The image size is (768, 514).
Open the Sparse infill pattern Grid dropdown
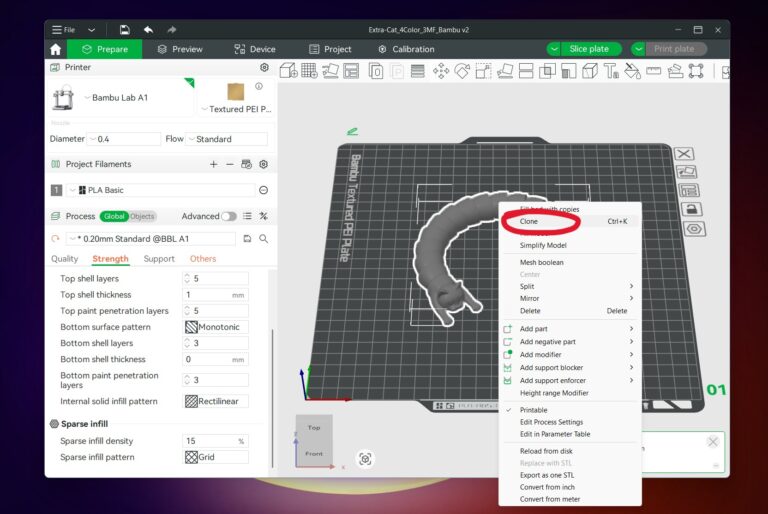coord(216,457)
